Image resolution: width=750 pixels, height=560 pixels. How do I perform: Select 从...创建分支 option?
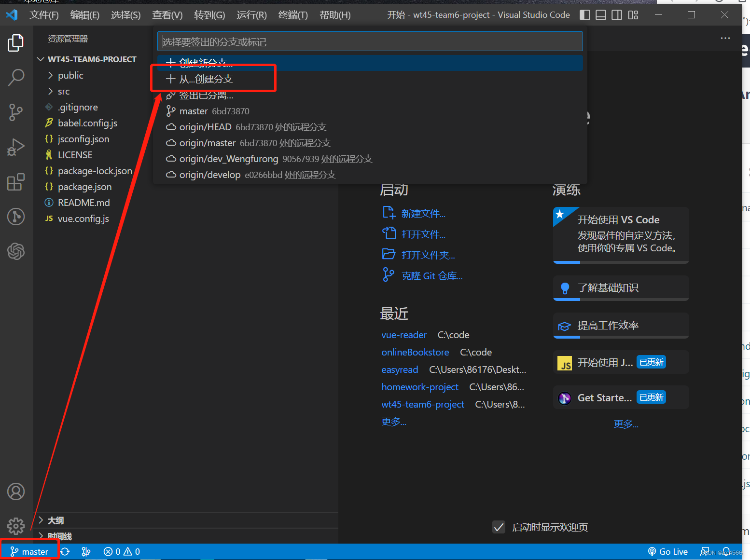[370, 79]
